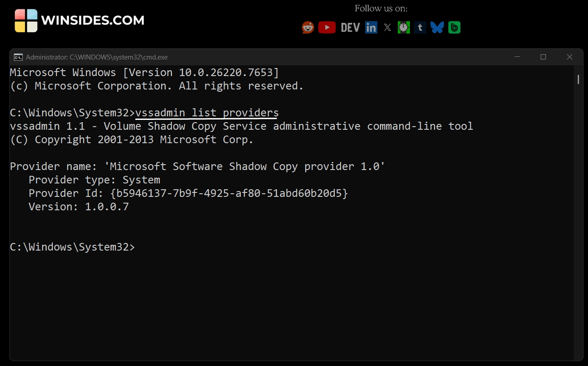Click the cmd.exe icon in title bar

pyautogui.click(x=17, y=57)
